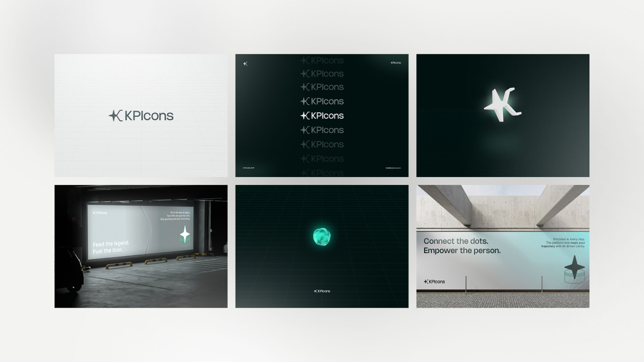
Task: Click the KPIcons logo on the garage billboard
Action: tap(100, 213)
